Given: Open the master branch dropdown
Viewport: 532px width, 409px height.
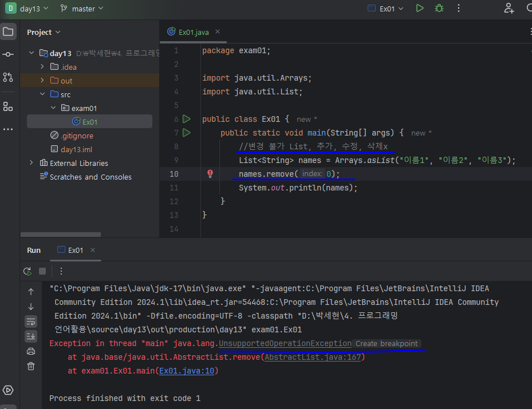Looking at the screenshot, I should (82, 9).
